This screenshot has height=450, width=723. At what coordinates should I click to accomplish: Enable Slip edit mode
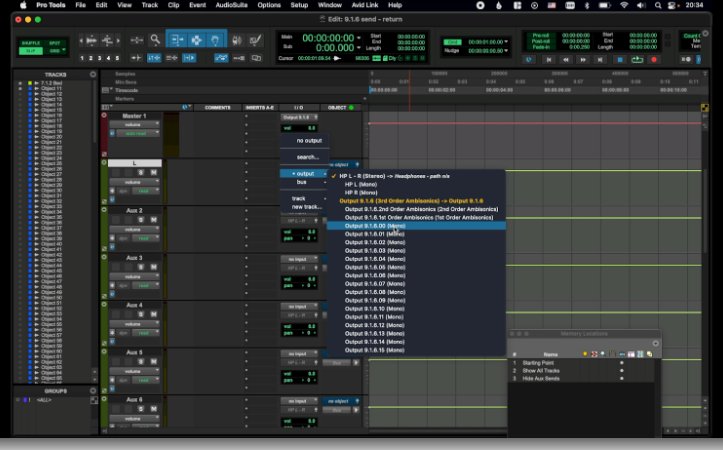[x=31, y=51]
